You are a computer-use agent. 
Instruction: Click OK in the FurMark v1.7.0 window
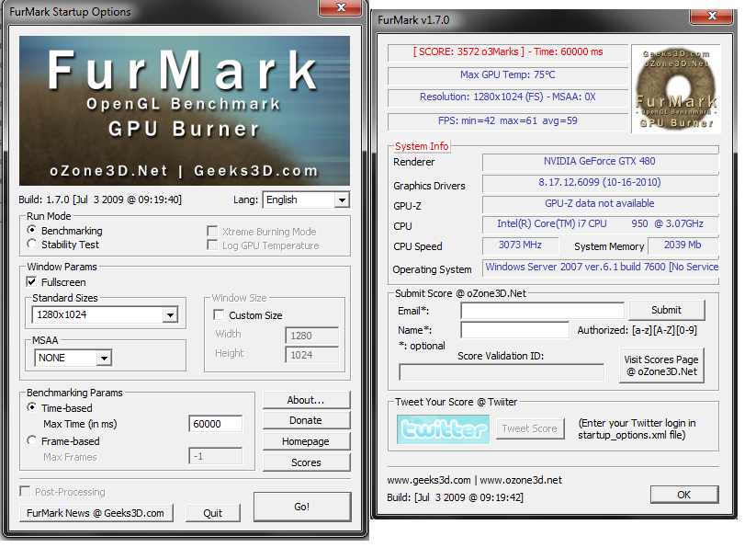click(x=684, y=495)
